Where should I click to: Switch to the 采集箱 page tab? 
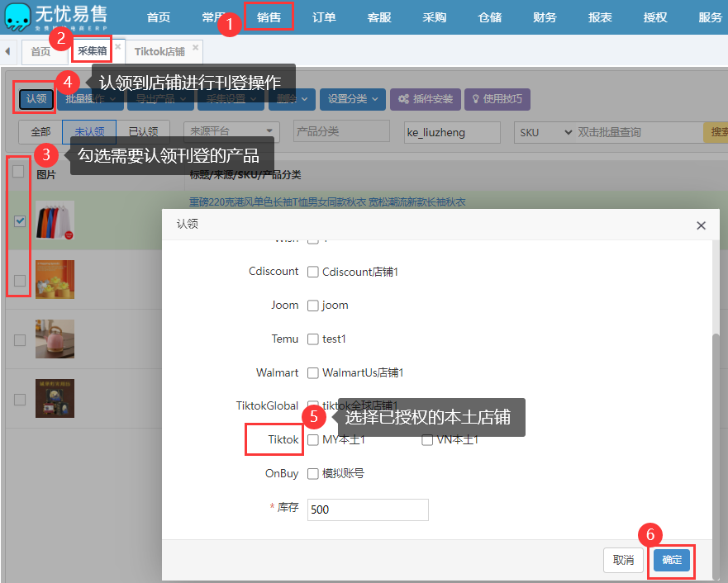coord(92,51)
